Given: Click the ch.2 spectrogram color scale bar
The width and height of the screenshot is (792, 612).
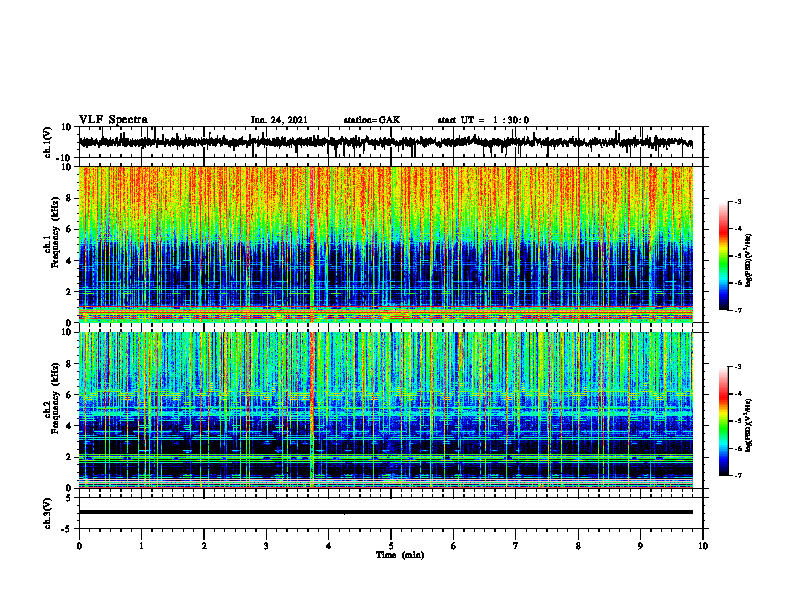Looking at the screenshot, I should 723,421.
